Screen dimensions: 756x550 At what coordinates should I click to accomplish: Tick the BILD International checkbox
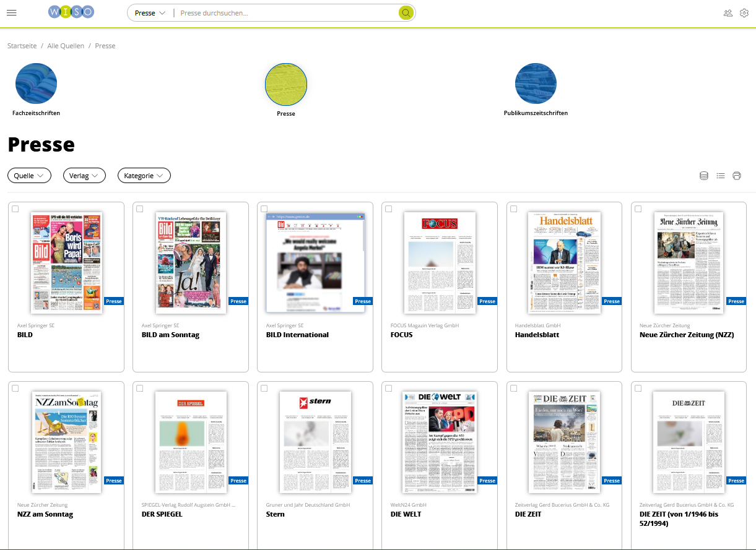point(264,209)
